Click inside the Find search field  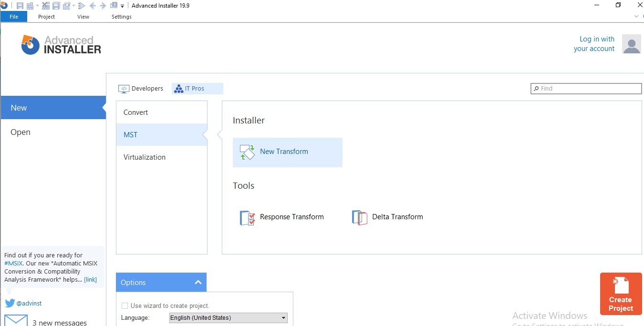pyautogui.click(x=586, y=88)
